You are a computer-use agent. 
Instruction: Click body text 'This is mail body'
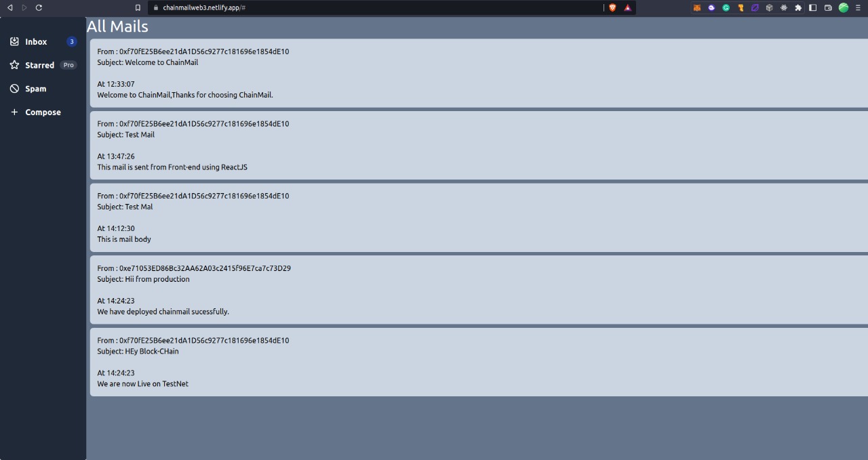[124, 239]
